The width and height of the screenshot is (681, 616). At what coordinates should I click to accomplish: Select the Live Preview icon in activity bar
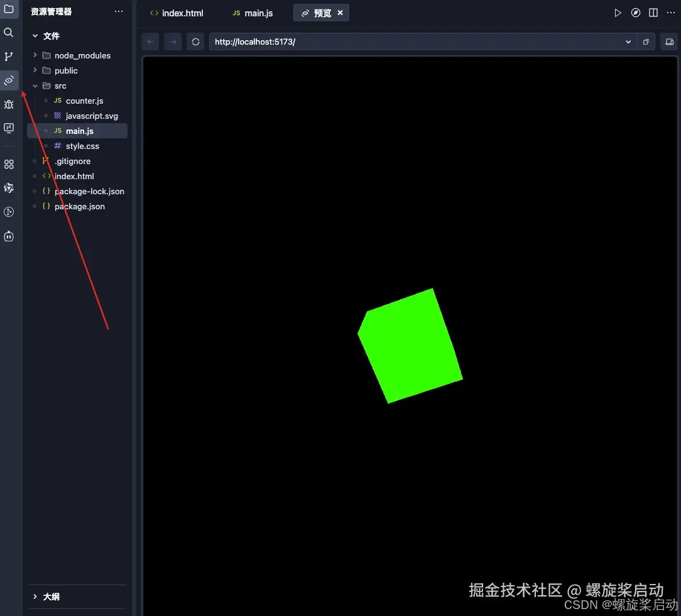(x=9, y=80)
